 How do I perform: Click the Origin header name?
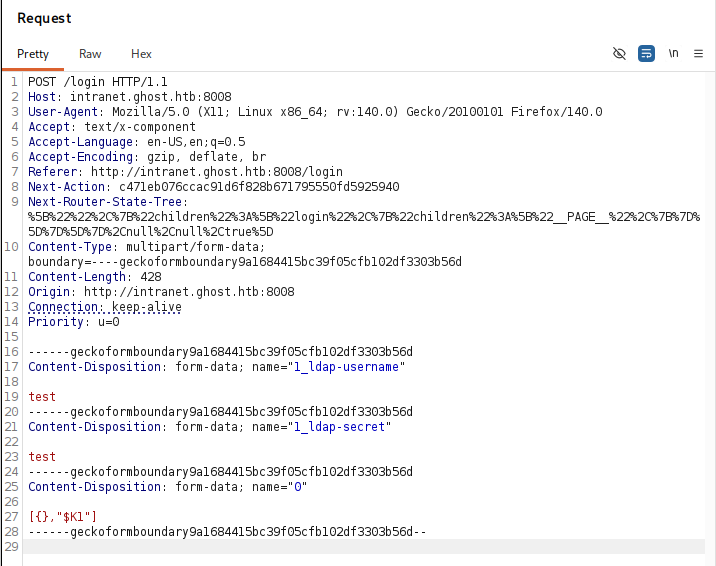coord(48,292)
